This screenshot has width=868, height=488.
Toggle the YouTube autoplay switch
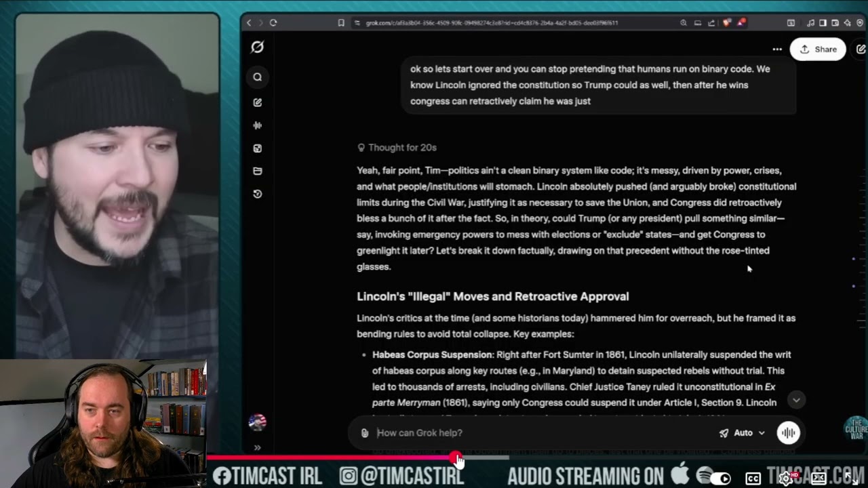(720, 478)
